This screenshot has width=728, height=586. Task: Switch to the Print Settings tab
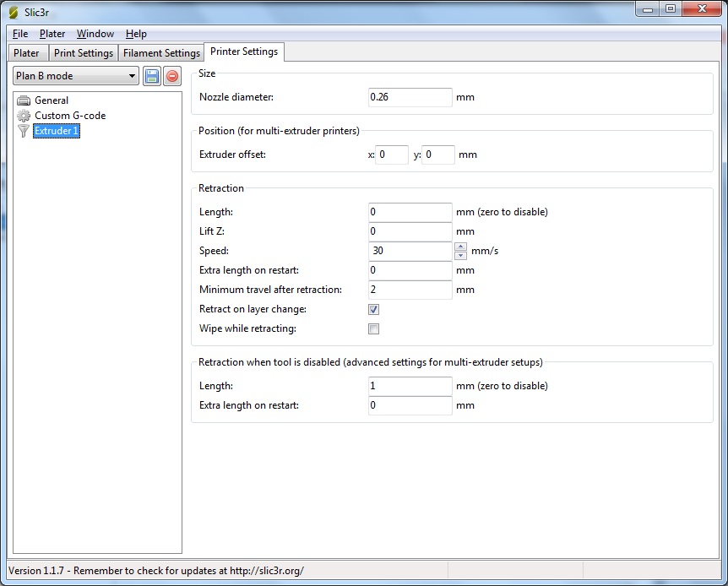tap(84, 53)
